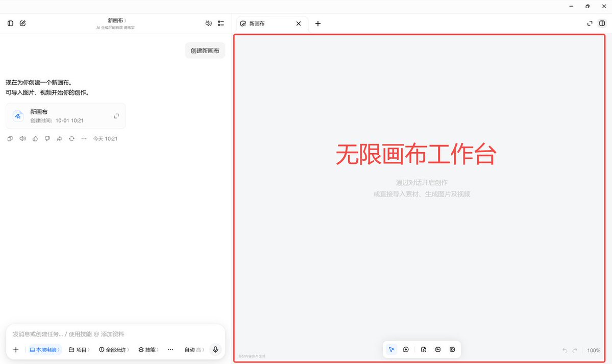The image size is (612, 364).
Task: Toggle the left sidebar panel icon
Action: click(11, 23)
